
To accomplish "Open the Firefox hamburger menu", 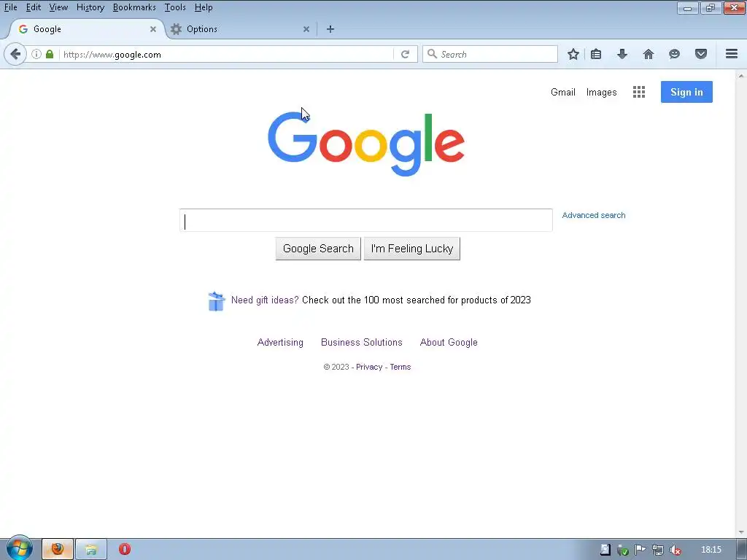I will click(732, 54).
